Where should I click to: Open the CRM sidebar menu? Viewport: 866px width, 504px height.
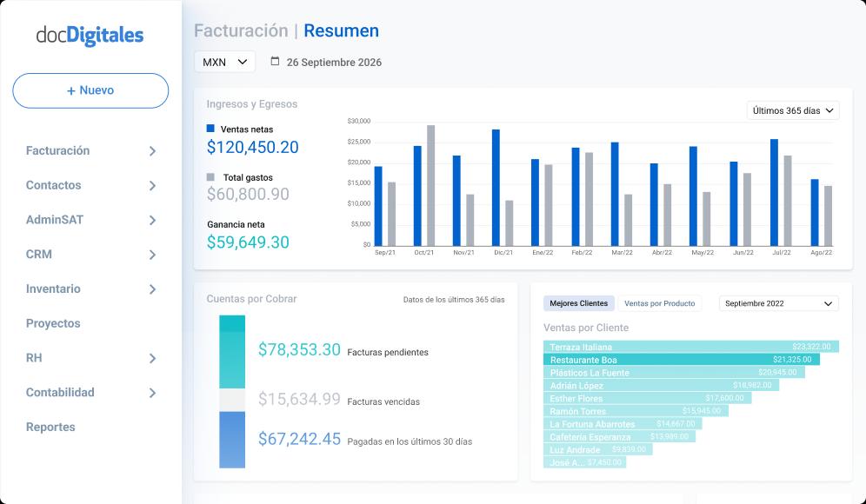coord(38,255)
